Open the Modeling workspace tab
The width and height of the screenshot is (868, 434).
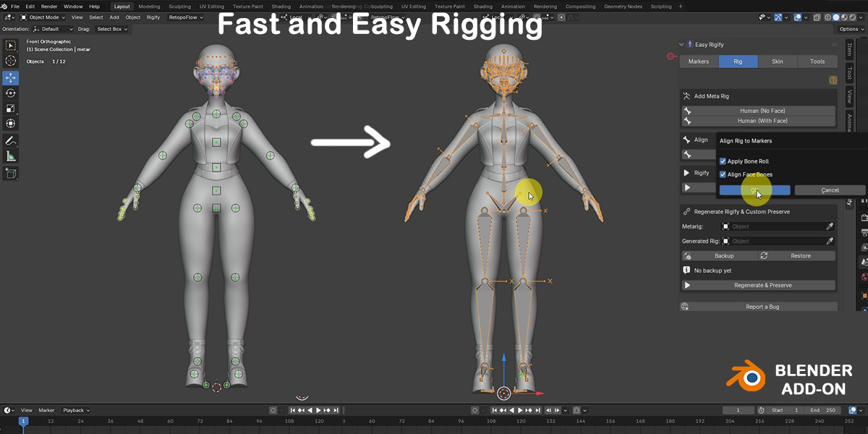149,7
